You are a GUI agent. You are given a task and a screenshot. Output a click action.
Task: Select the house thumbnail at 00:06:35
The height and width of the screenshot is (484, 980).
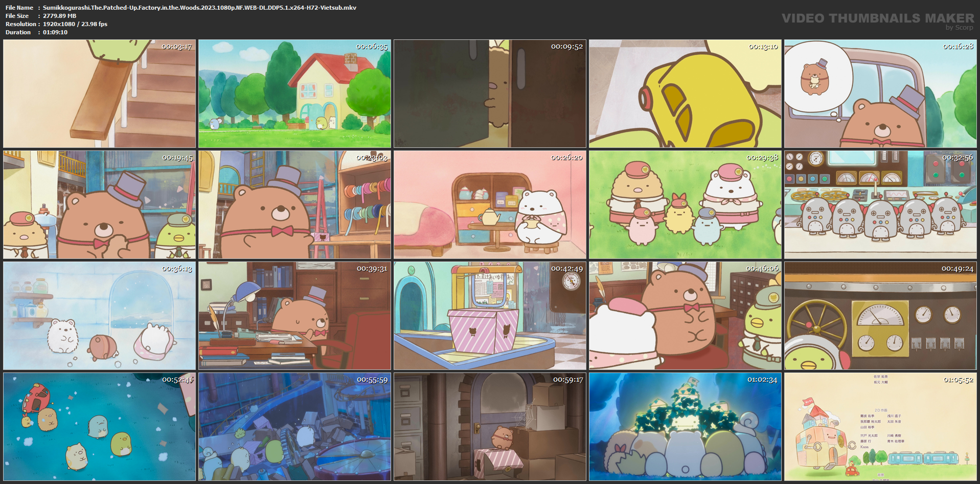click(295, 94)
